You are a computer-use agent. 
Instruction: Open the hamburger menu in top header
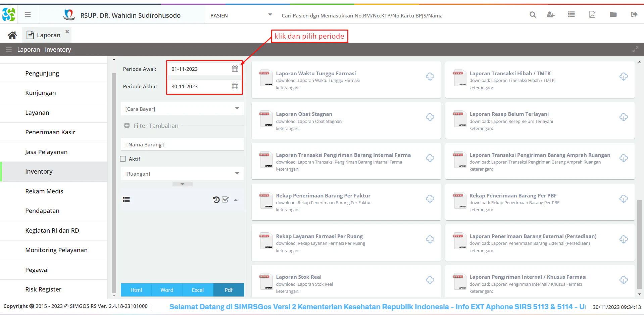(x=28, y=14)
